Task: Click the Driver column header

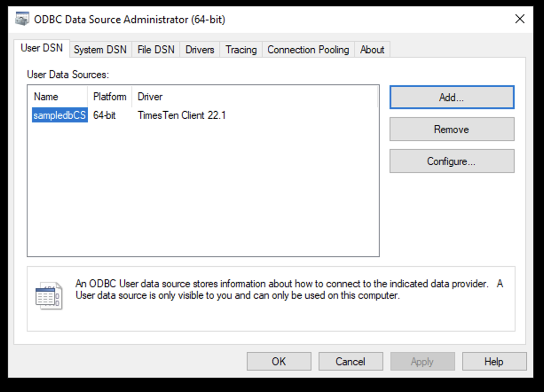Action: tap(150, 97)
